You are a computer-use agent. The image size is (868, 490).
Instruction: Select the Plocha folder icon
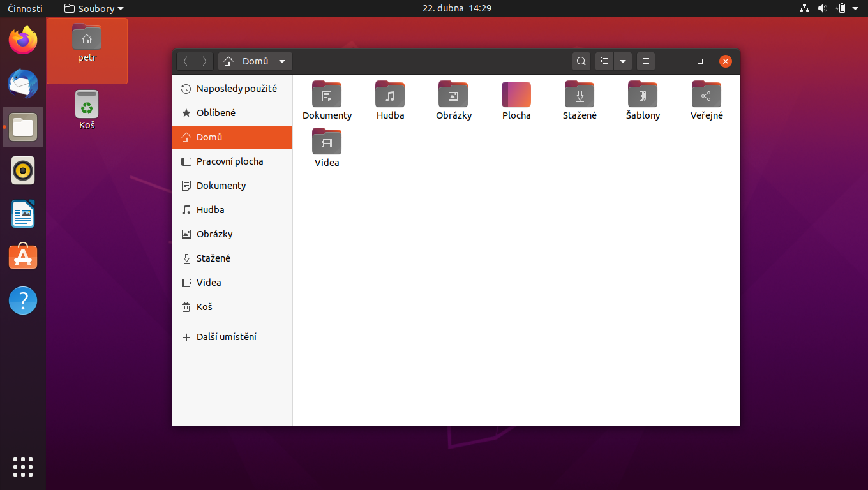coord(516,94)
